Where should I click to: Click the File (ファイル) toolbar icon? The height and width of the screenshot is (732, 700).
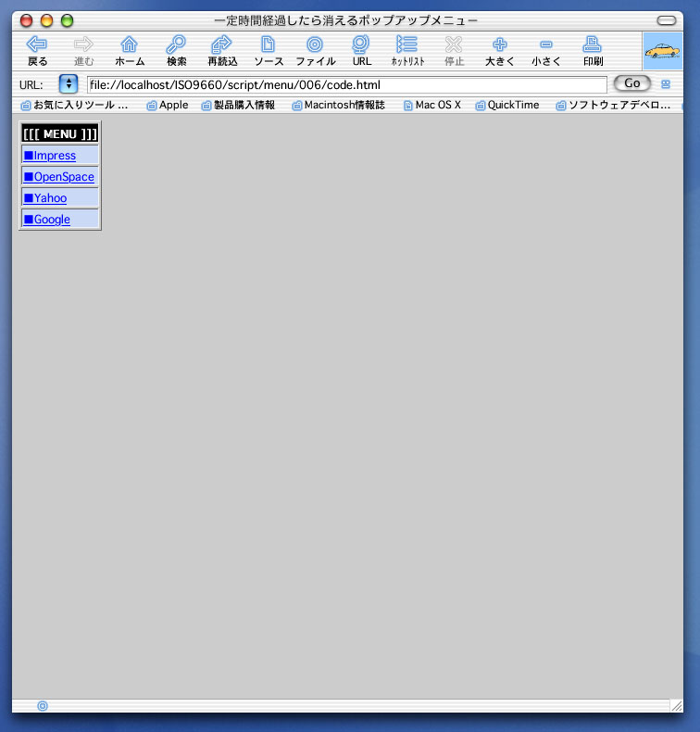tap(315, 44)
